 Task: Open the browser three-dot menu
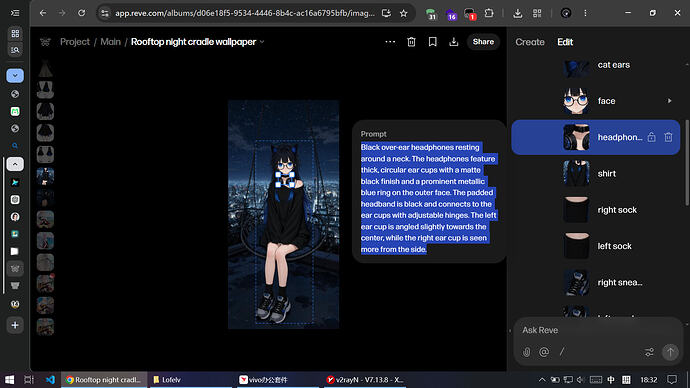[585, 13]
